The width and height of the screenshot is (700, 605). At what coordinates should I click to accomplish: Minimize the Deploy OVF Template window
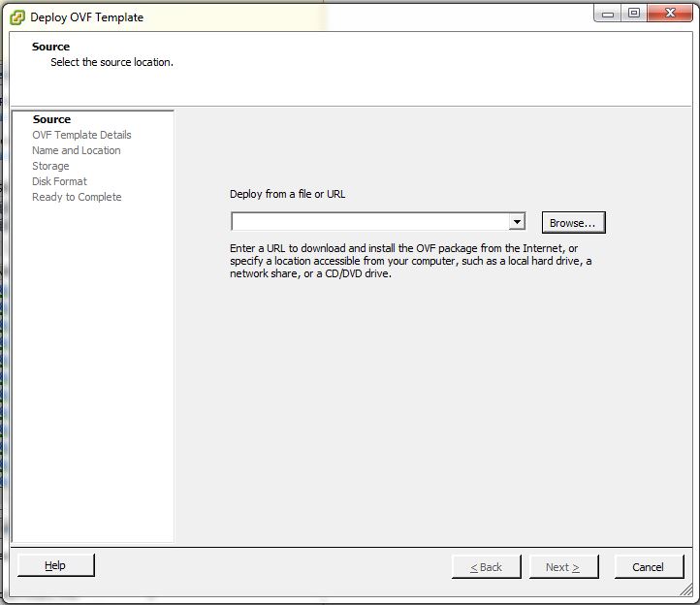[607, 13]
